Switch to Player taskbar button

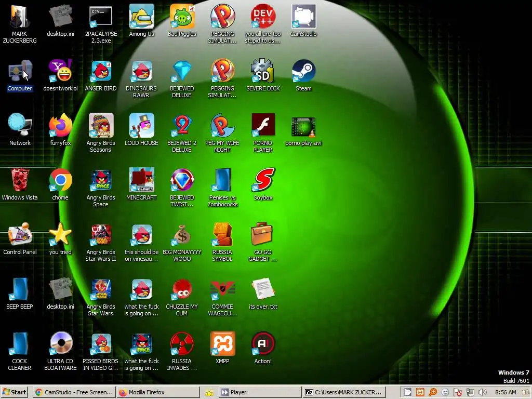pos(260,392)
